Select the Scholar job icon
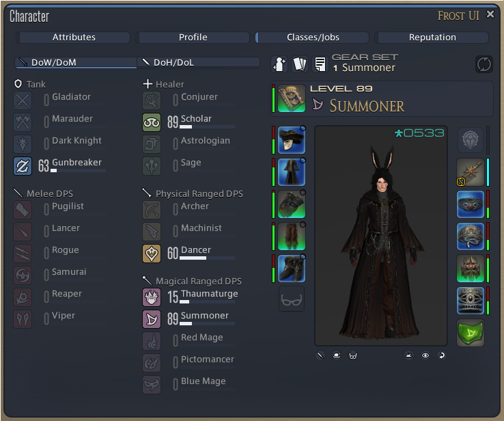This screenshot has height=421, width=504. [152, 122]
